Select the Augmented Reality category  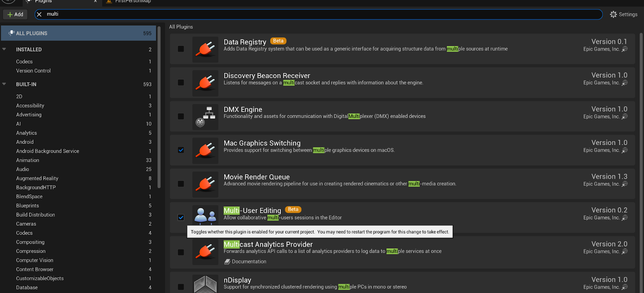point(78,178)
